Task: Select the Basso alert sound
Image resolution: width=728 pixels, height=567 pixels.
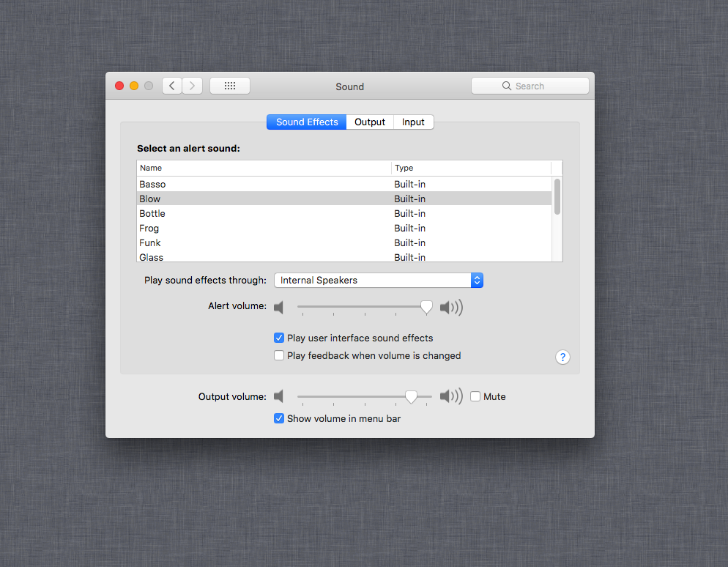Action: 344,185
